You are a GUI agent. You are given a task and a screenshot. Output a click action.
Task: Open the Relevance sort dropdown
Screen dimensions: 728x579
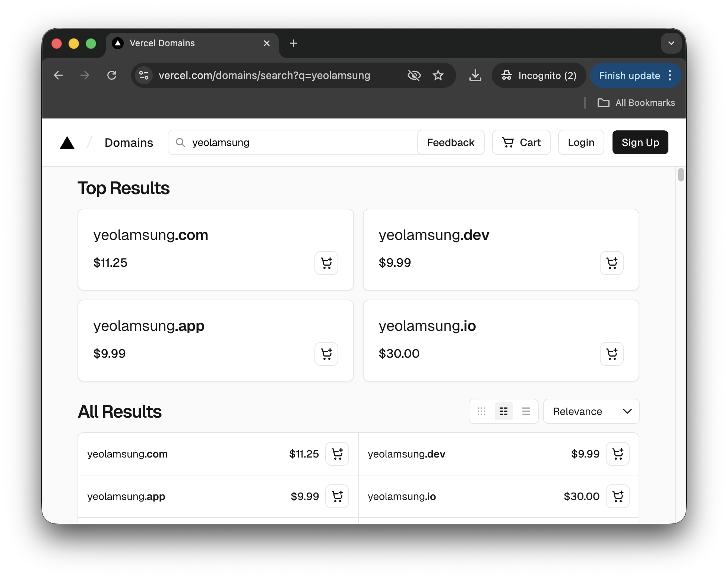pyautogui.click(x=591, y=411)
